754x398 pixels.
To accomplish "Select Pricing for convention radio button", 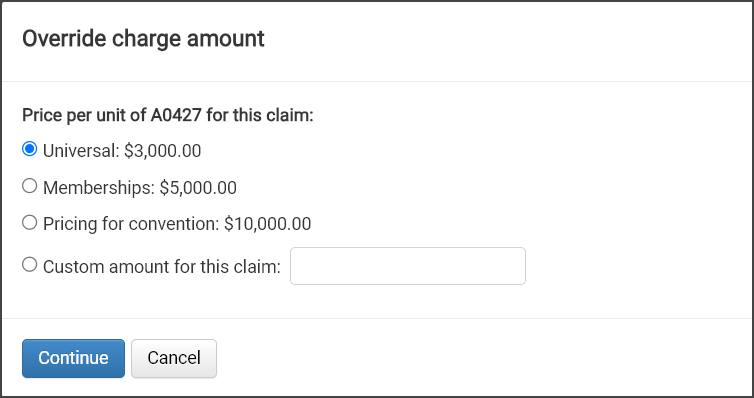I will 29,222.
